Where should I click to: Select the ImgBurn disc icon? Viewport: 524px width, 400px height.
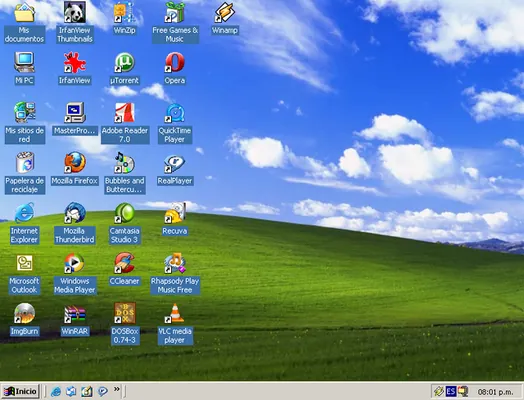click(24, 313)
